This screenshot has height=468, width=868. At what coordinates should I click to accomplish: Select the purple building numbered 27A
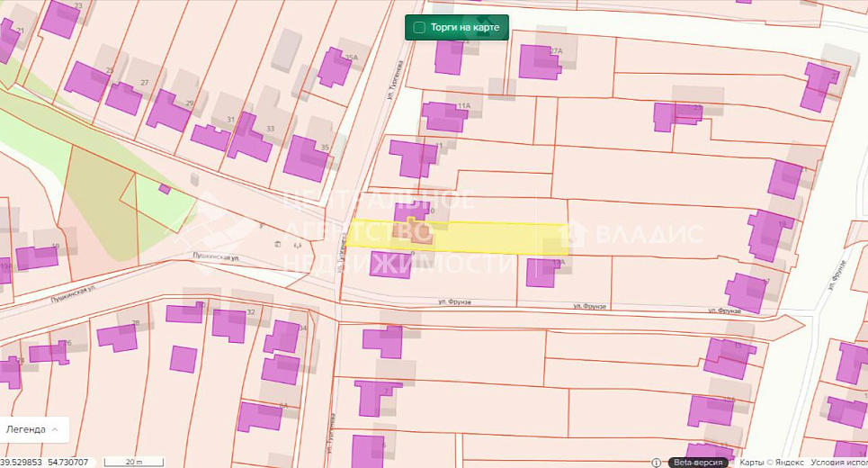tap(539, 61)
